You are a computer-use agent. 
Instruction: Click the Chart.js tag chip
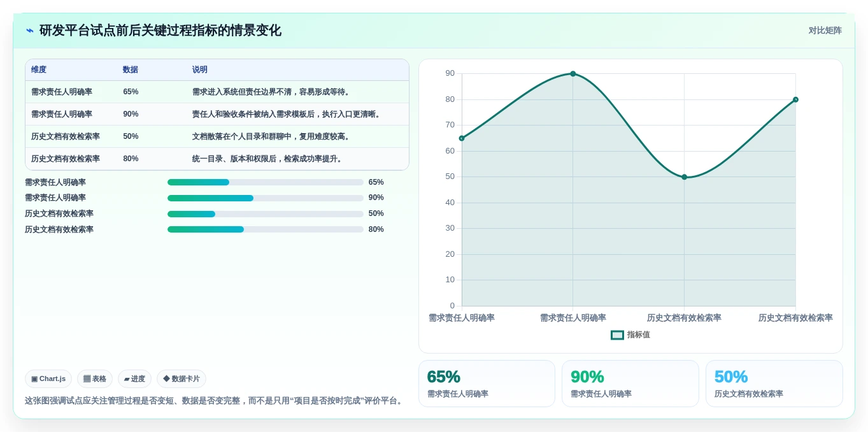pos(48,378)
